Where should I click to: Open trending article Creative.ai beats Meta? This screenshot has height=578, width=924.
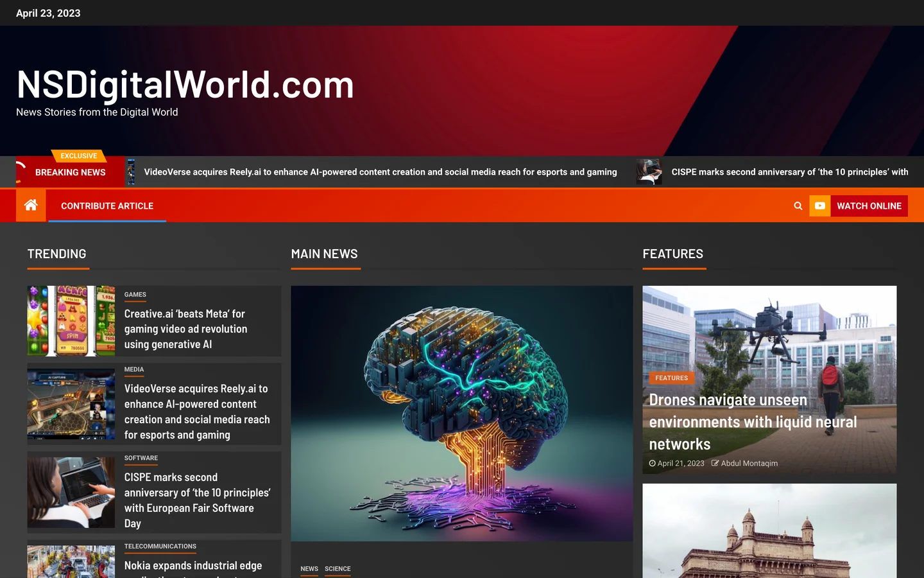click(x=186, y=329)
